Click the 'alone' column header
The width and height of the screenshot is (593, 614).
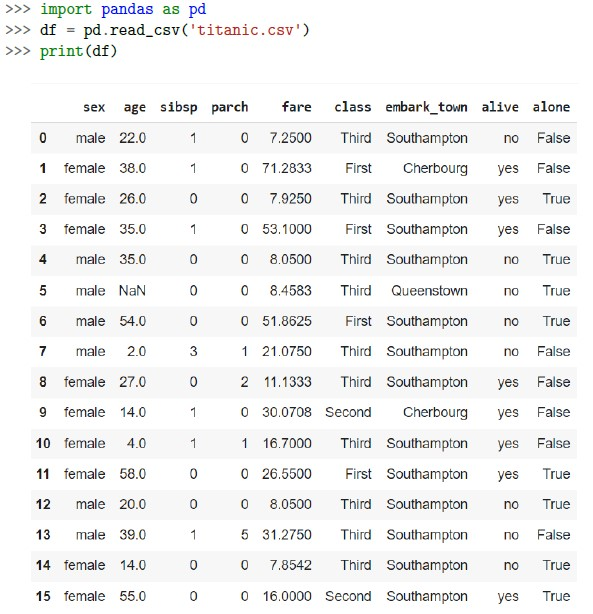point(551,107)
